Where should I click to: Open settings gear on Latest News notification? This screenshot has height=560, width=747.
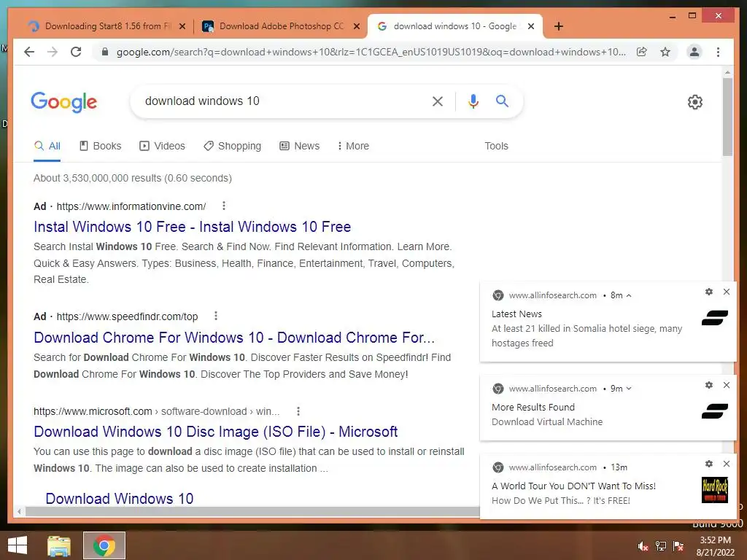(709, 292)
